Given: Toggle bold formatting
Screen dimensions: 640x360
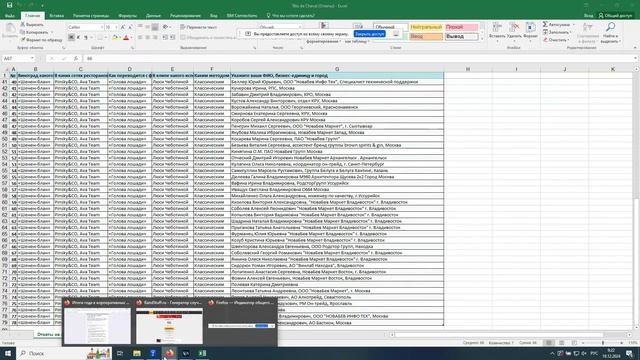Looking at the screenshot, I should pos(71,38).
